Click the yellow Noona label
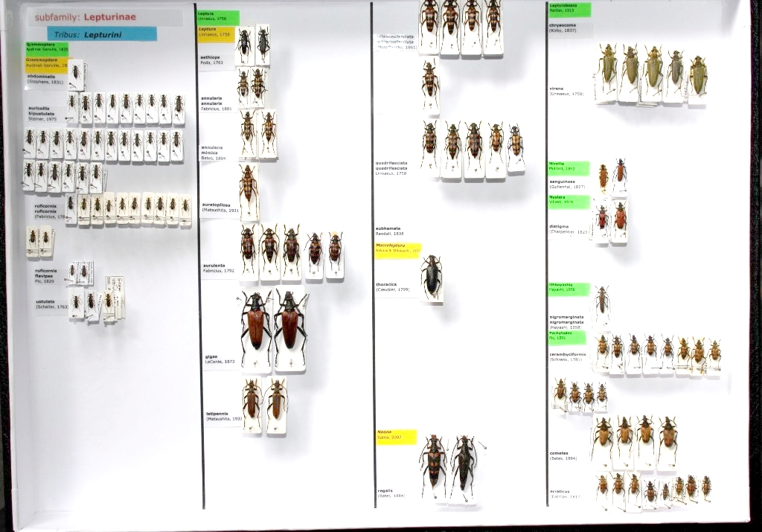762x532 pixels. tap(395, 436)
